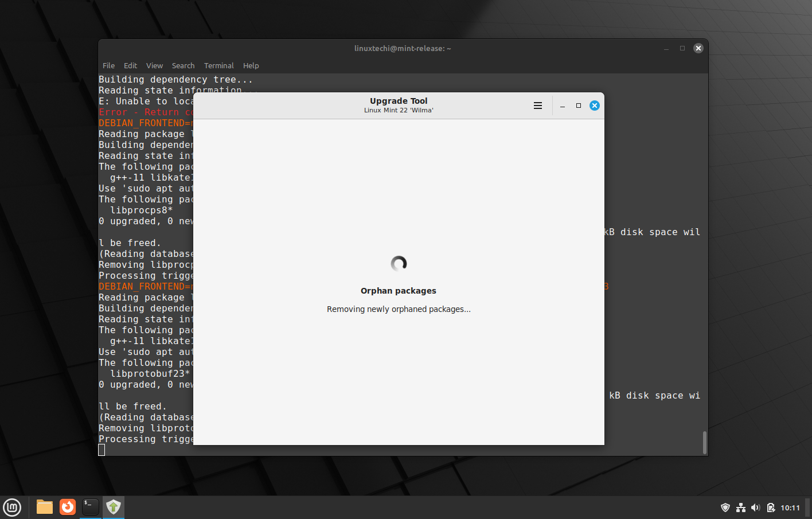Open the network connections tray icon

point(741,508)
